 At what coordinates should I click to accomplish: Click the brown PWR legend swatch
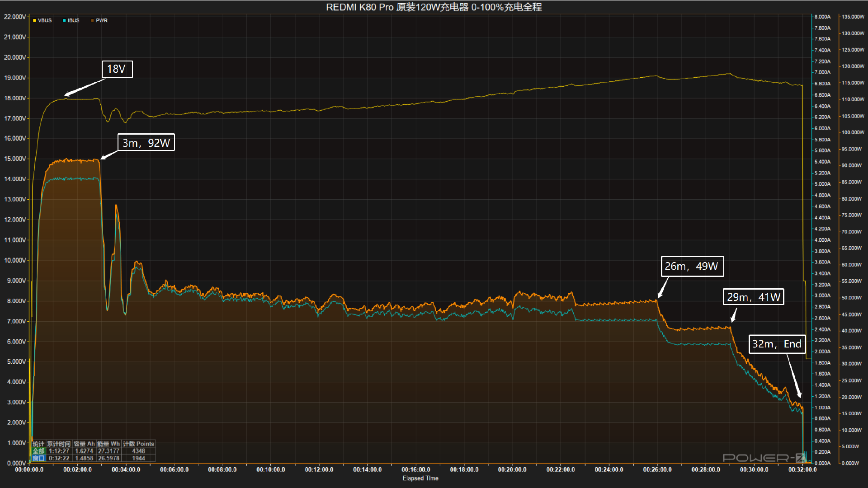coord(92,20)
